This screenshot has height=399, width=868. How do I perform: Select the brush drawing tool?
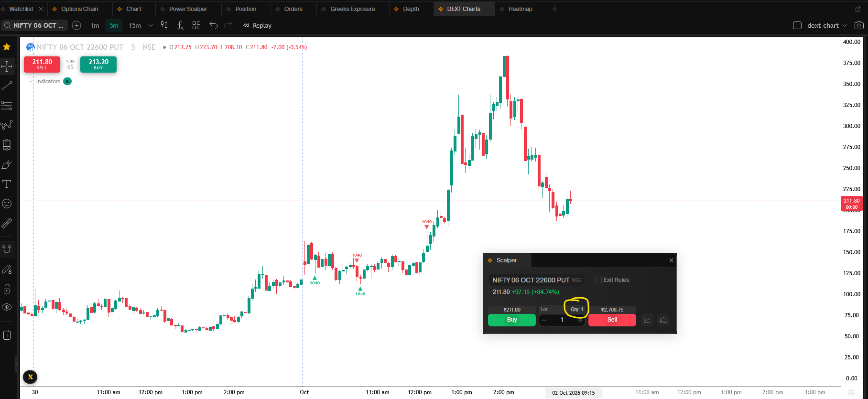[x=7, y=164]
